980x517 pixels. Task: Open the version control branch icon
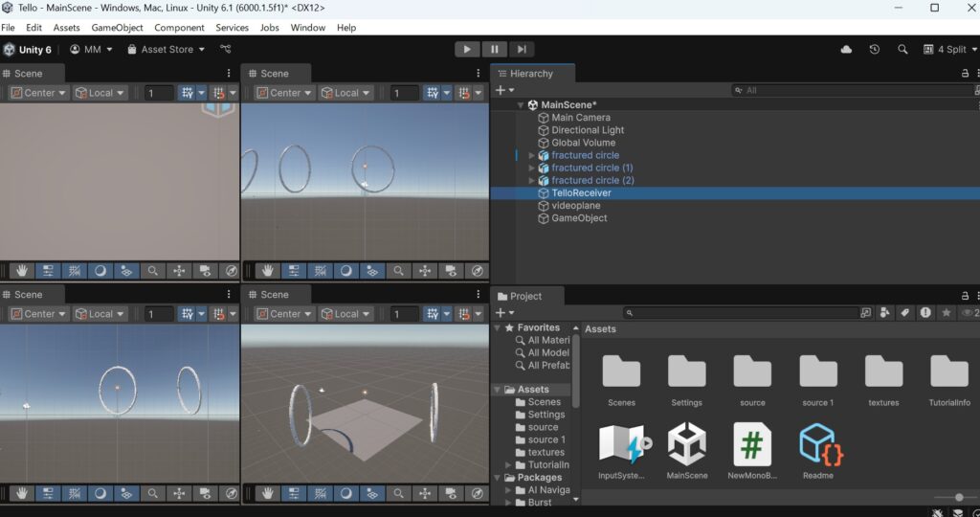(225, 49)
